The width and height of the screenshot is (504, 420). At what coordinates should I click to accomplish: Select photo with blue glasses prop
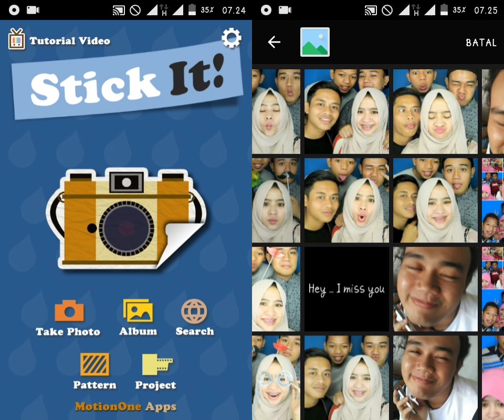(x=276, y=377)
